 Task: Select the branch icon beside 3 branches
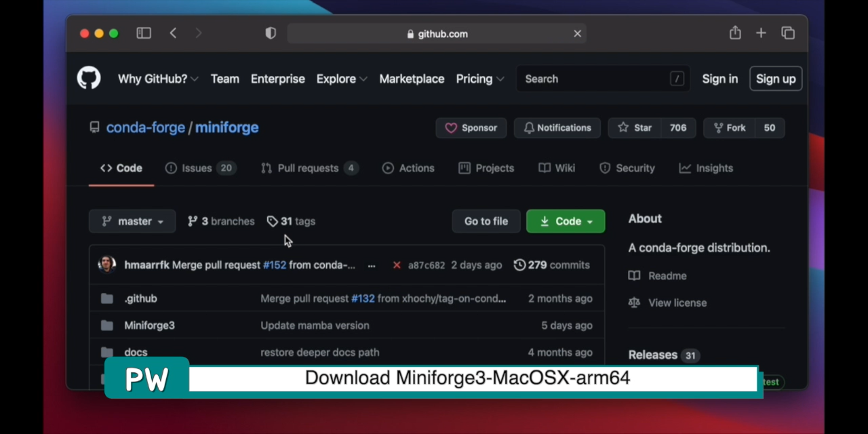click(193, 221)
